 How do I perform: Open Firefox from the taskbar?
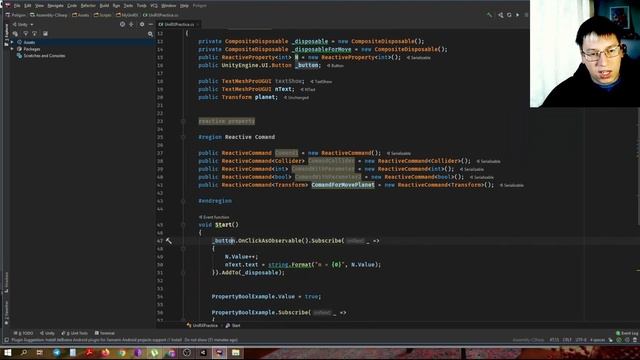point(105,353)
